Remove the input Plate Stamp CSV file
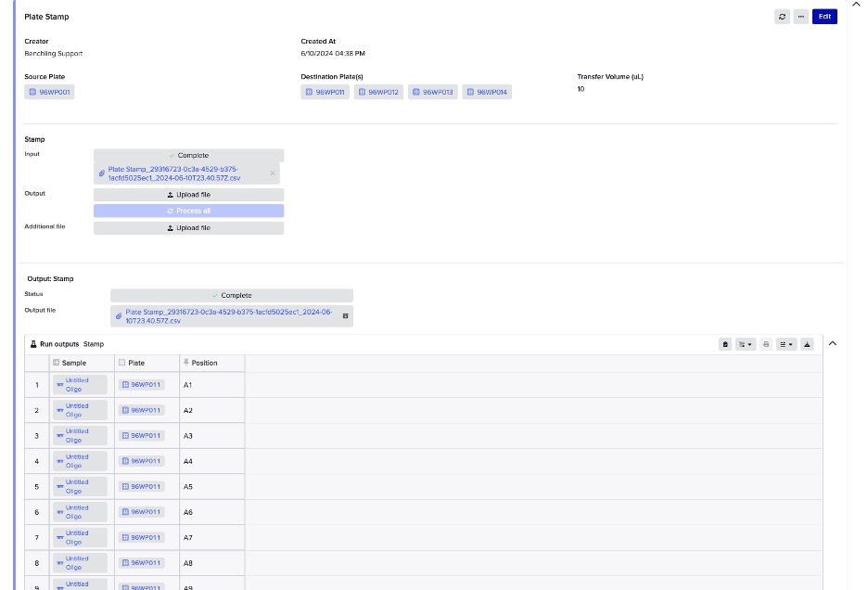The width and height of the screenshot is (868, 590). (x=273, y=173)
